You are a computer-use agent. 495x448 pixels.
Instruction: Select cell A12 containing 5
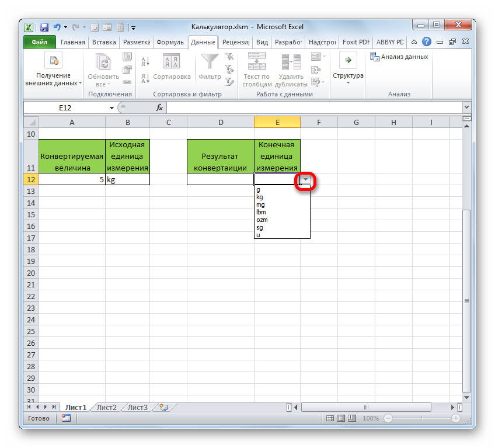pos(72,179)
